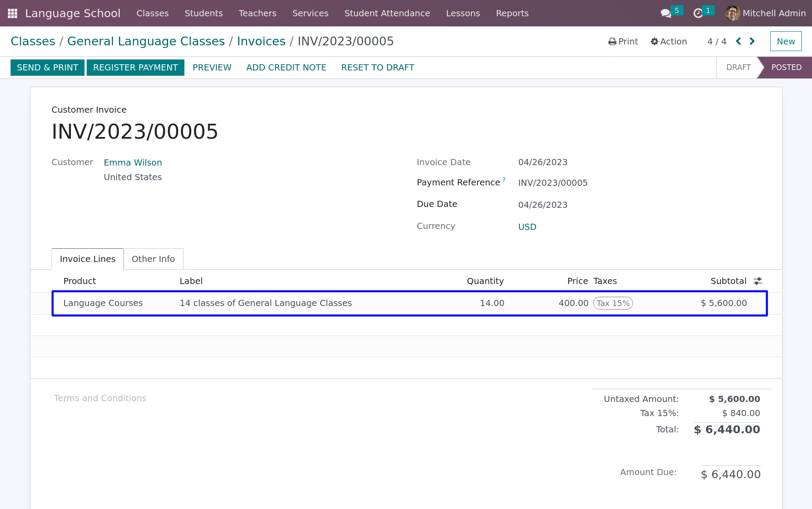This screenshot has width=812, height=509.
Task: Click the Untaxed Amount $ 5,600.00 value
Action: [x=735, y=399]
